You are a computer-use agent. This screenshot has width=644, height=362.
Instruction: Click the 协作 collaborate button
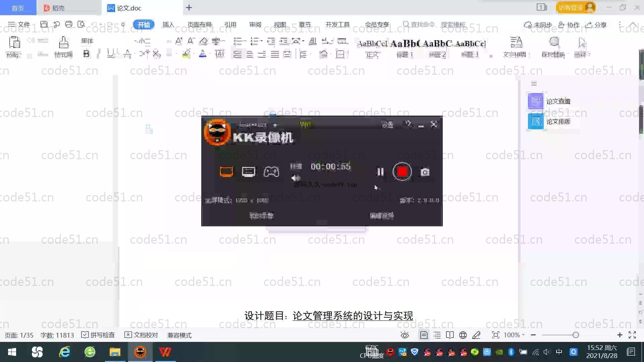tap(569, 25)
